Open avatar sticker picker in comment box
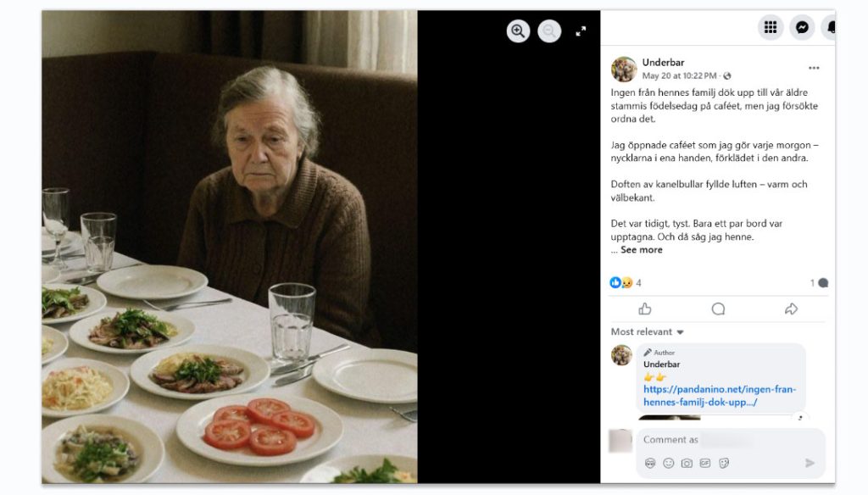The width and height of the screenshot is (868, 495). 650,463
